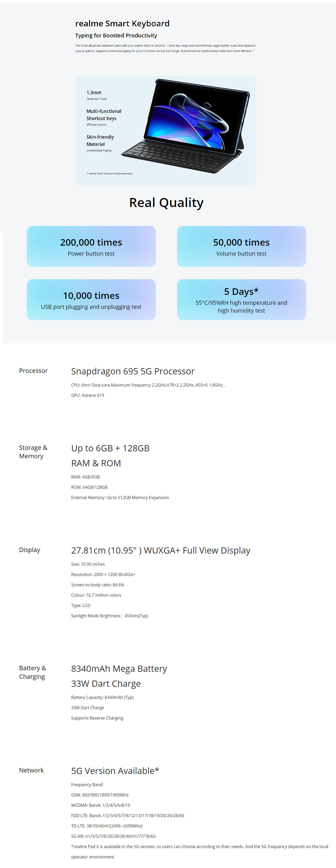
Task: Select the Battery & Charging spec label
Action: coord(33,672)
